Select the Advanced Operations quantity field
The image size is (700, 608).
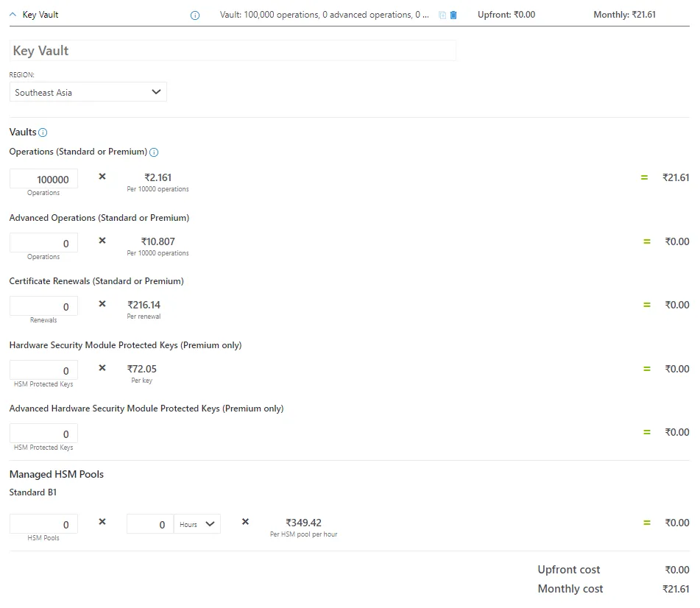click(43, 243)
